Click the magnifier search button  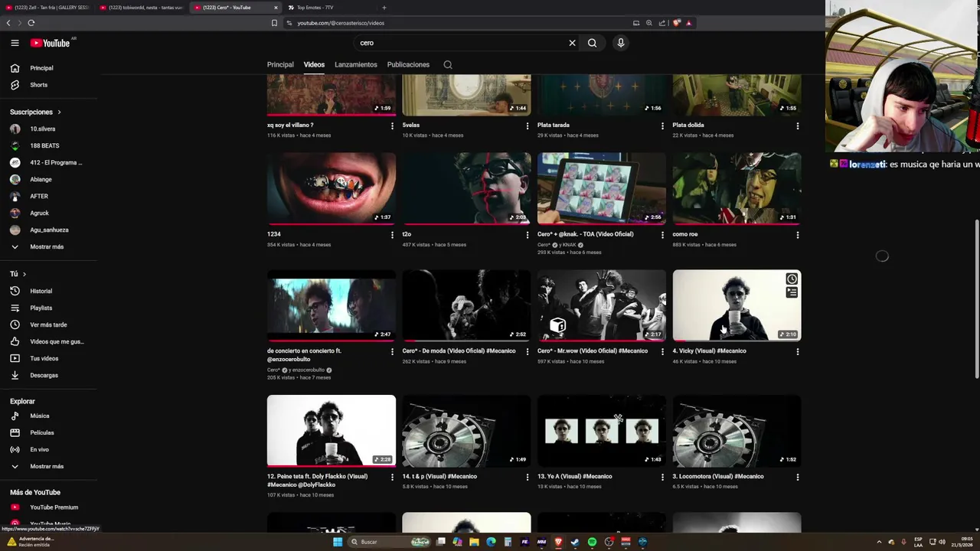coord(592,43)
